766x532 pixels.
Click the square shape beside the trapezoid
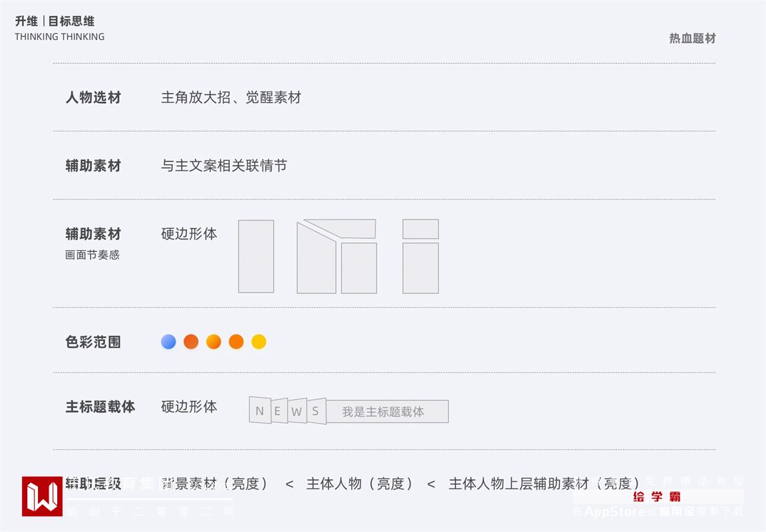(x=359, y=268)
